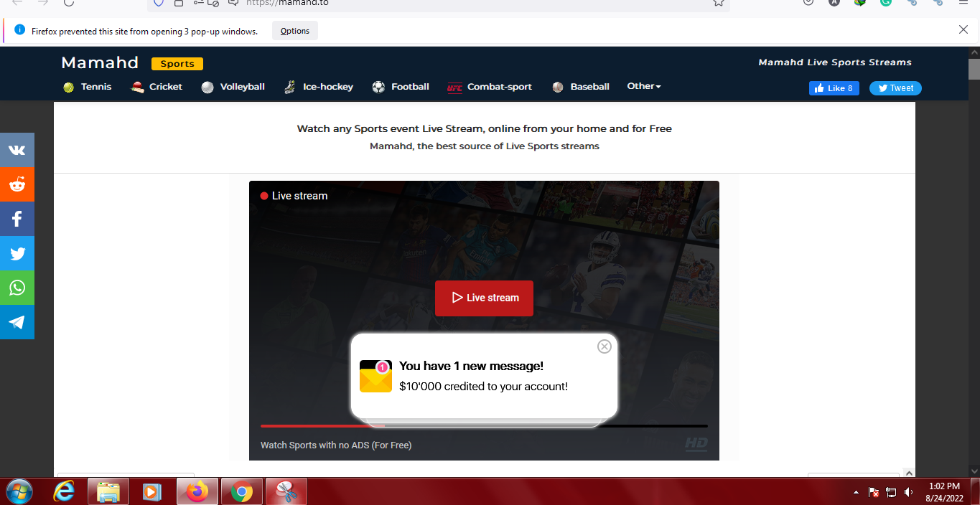
Task: Close the new message popup
Action: (605, 346)
